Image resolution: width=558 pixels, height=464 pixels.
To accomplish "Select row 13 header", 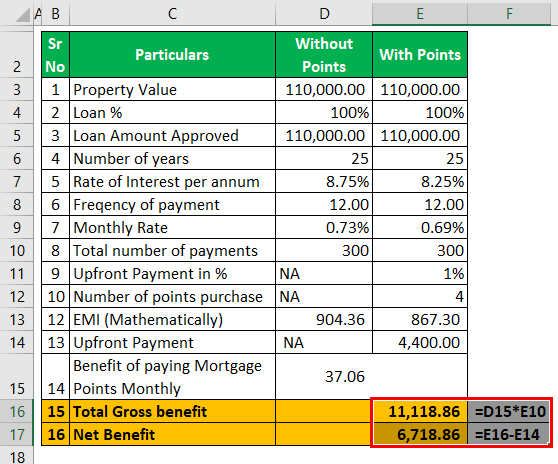I will [17, 320].
